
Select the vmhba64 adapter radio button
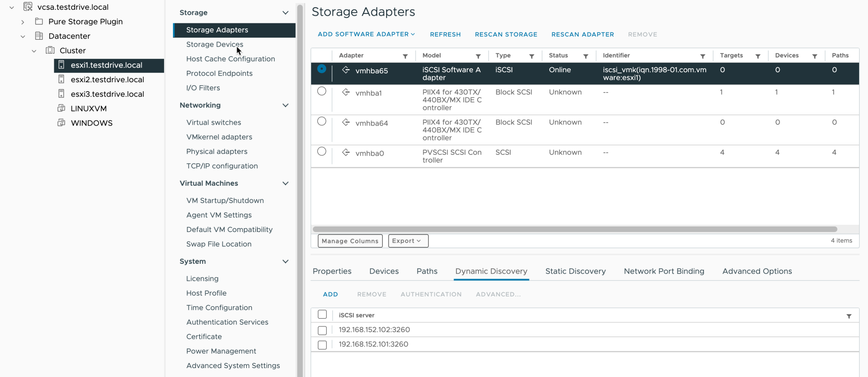[x=322, y=121]
